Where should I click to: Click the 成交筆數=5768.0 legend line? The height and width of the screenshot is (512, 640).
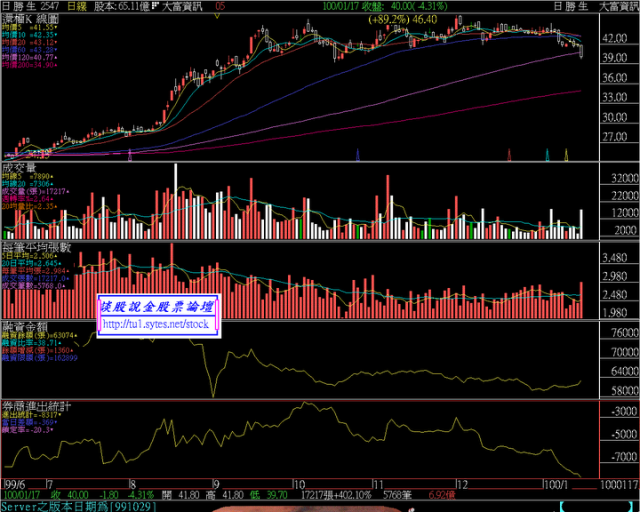coord(33,286)
